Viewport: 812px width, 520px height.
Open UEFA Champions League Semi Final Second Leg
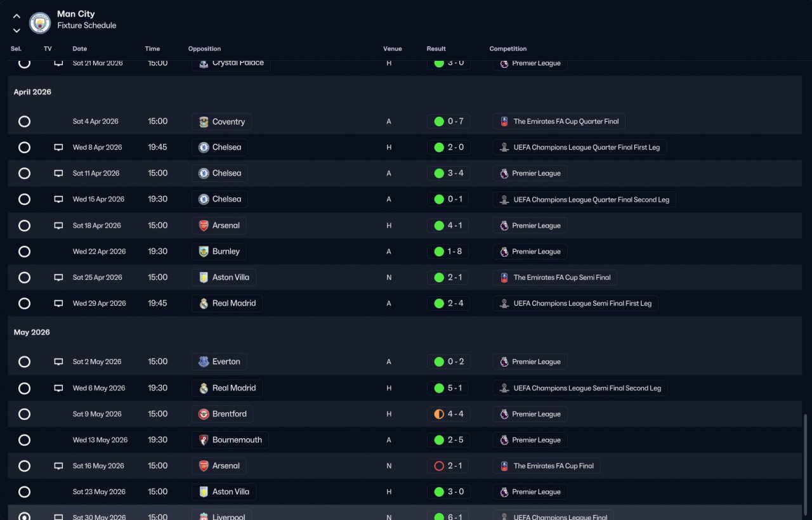pos(580,388)
